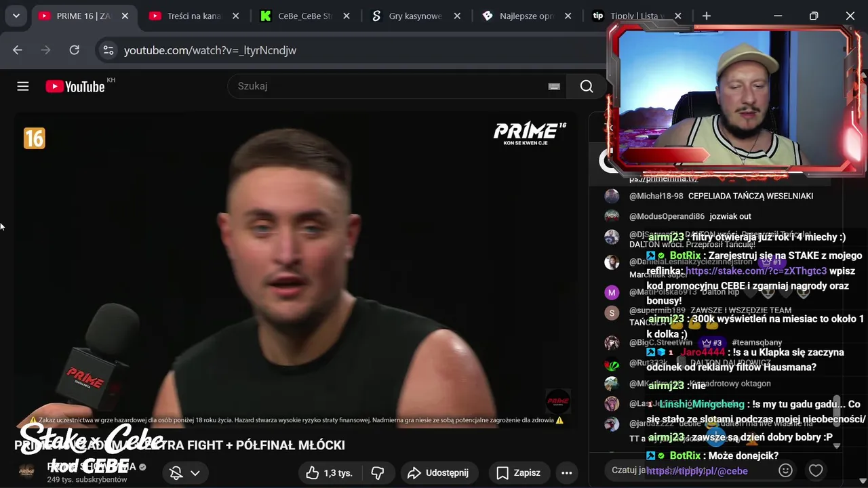Restore down the browser window
Screen dimensions: 868x488
(814, 16)
